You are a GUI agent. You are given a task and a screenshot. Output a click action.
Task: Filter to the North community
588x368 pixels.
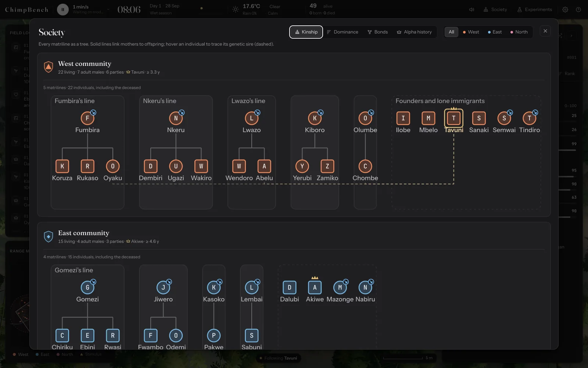(x=519, y=32)
